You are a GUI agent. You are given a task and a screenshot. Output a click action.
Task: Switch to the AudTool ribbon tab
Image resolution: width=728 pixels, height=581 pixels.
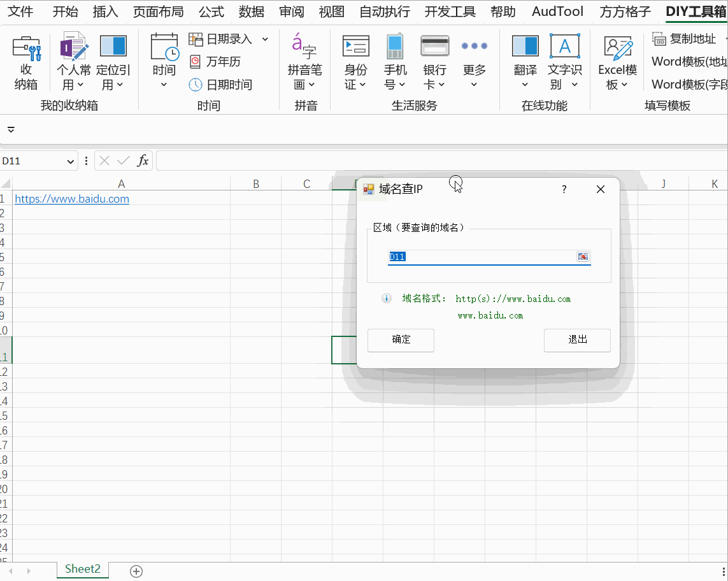tap(557, 11)
